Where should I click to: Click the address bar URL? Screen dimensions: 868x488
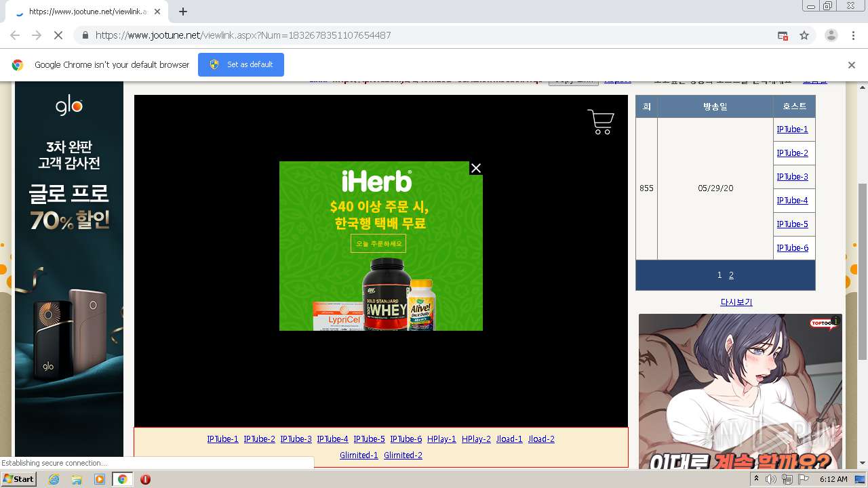[243, 35]
